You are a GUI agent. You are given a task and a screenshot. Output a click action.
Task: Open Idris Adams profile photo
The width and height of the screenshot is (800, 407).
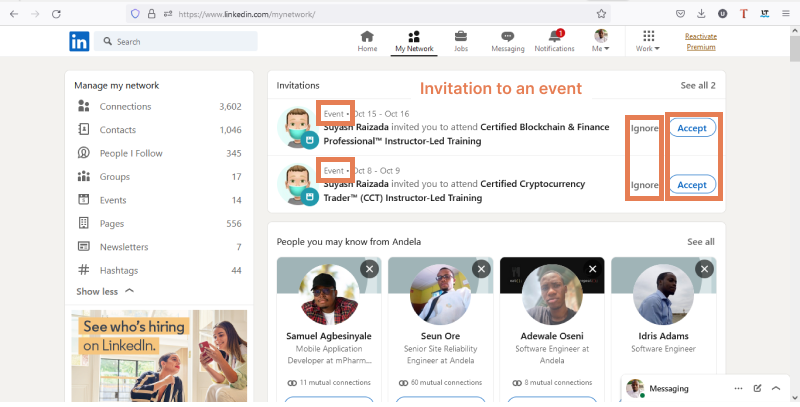663,294
